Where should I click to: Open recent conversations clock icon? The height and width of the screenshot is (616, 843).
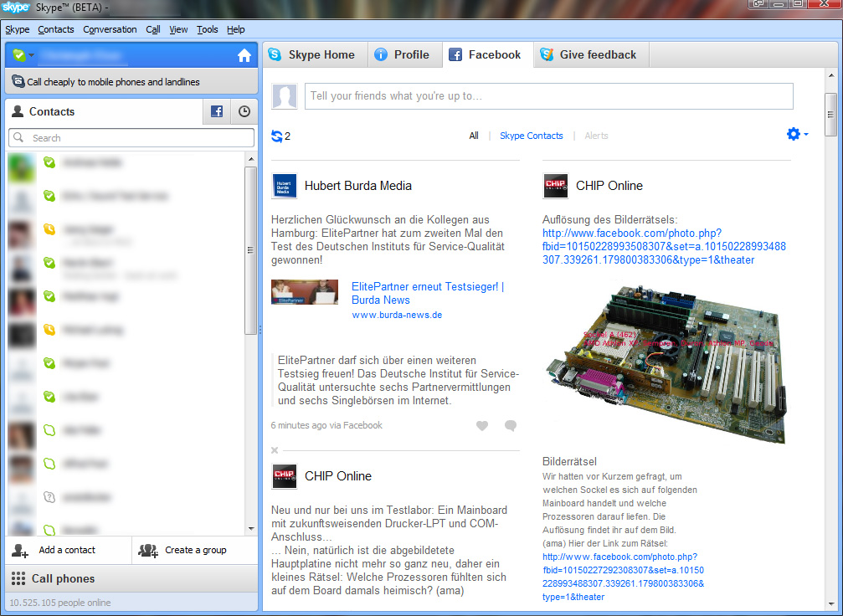click(244, 111)
